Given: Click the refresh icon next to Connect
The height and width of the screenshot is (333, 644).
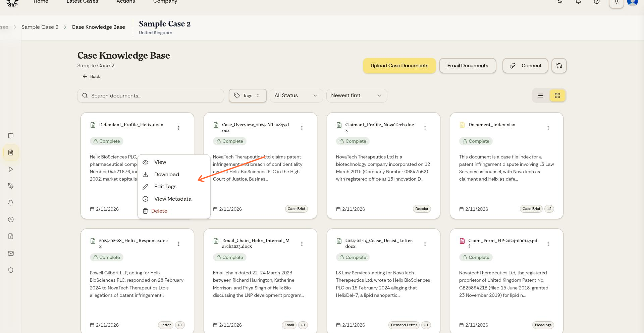Looking at the screenshot, I should 559,66.
